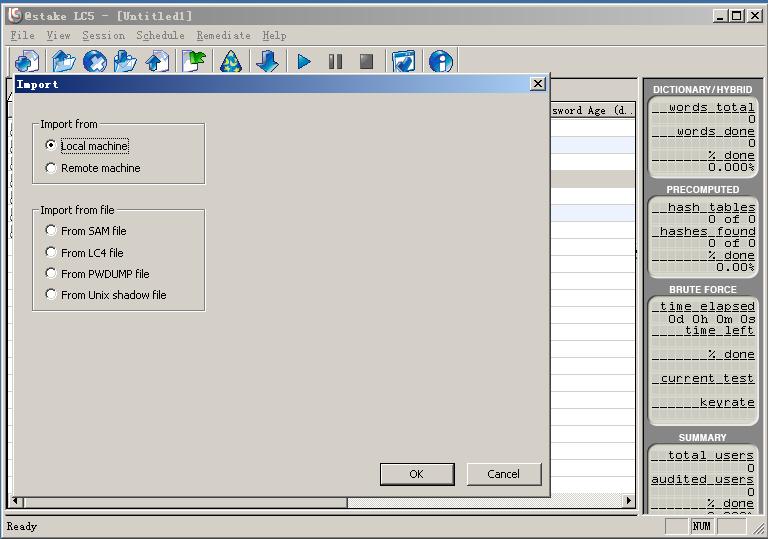Click the LC5 application icon in title bar
This screenshot has height=539, width=768.
pos(15,16)
